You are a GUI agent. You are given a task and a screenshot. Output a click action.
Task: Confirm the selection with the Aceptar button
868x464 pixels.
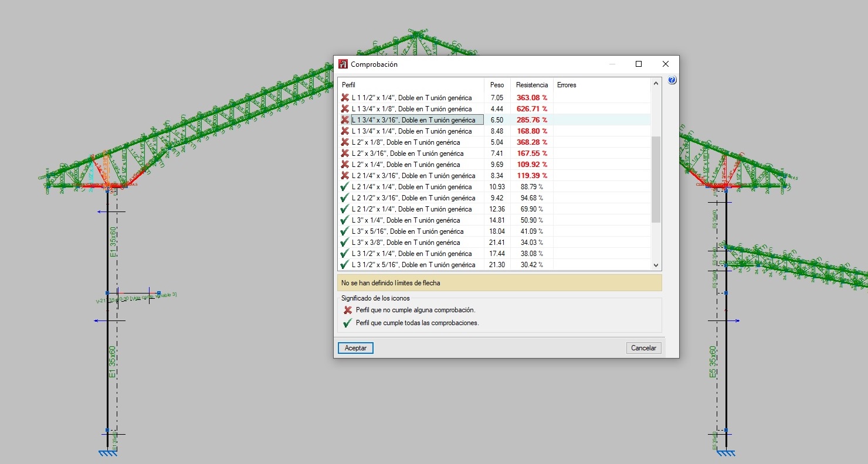[355, 348]
